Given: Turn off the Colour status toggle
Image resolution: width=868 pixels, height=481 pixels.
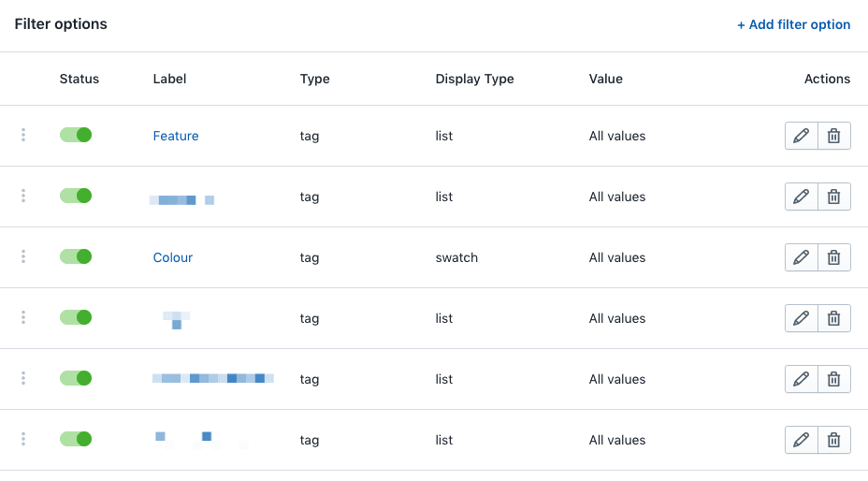Looking at the screenshot, I should [76, 256].
